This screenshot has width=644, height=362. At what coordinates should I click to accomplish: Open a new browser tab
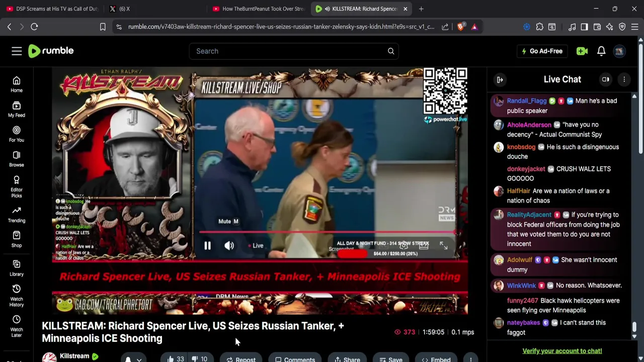pos(421,9)
